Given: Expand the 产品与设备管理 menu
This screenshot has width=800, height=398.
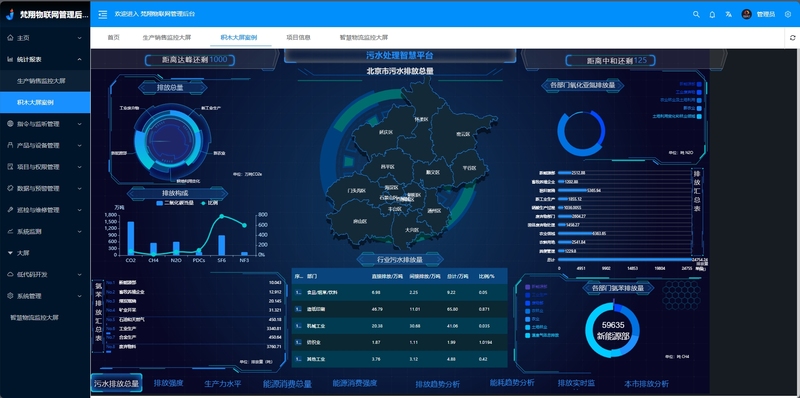Looking at the screenshot, I should coord(45,145).
